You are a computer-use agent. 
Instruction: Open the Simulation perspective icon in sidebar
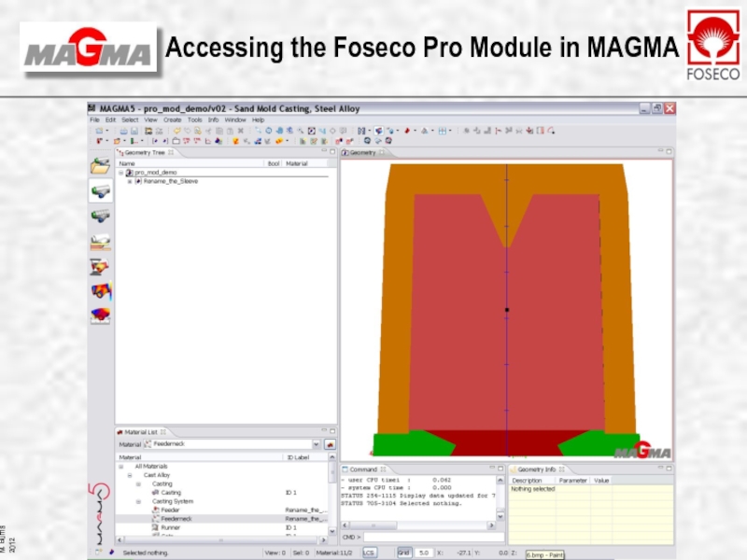click(x=101, y=266)
